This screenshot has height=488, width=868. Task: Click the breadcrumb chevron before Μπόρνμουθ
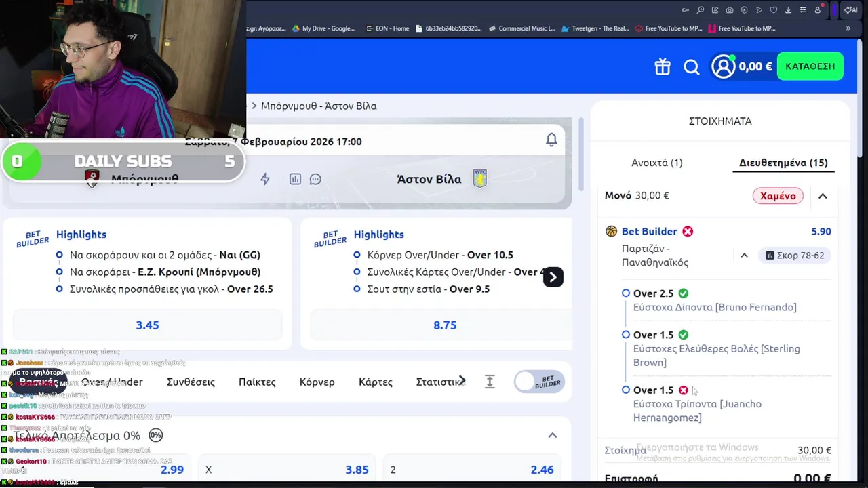click(x=254, y=106)
